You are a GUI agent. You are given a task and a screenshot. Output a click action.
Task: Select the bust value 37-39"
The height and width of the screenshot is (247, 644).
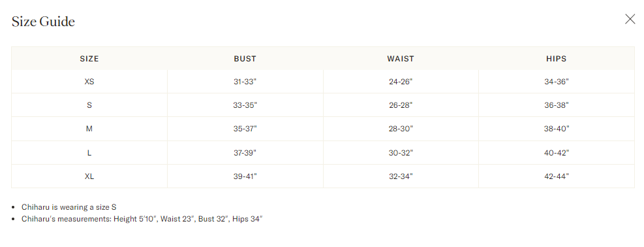(x=245, y=153)
